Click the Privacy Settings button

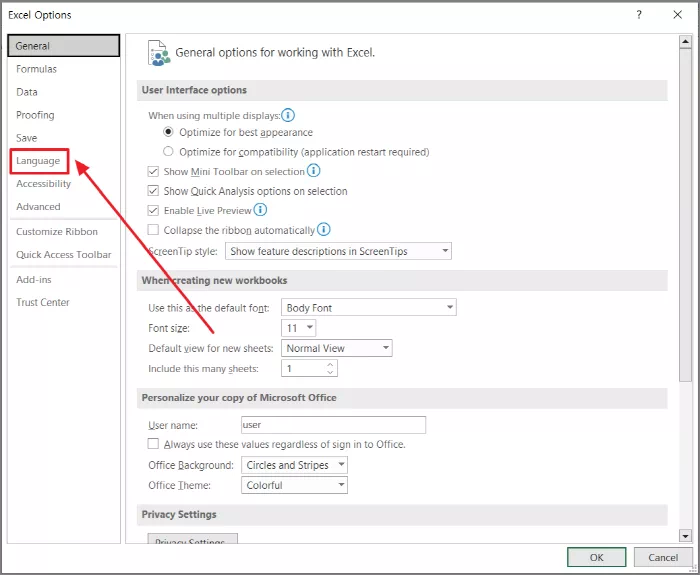click(192, 539)
